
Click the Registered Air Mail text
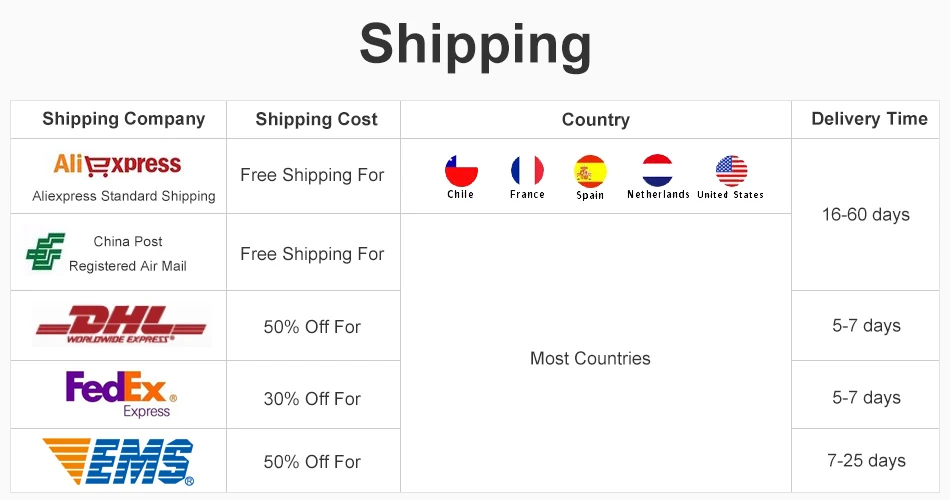(128, 266)
